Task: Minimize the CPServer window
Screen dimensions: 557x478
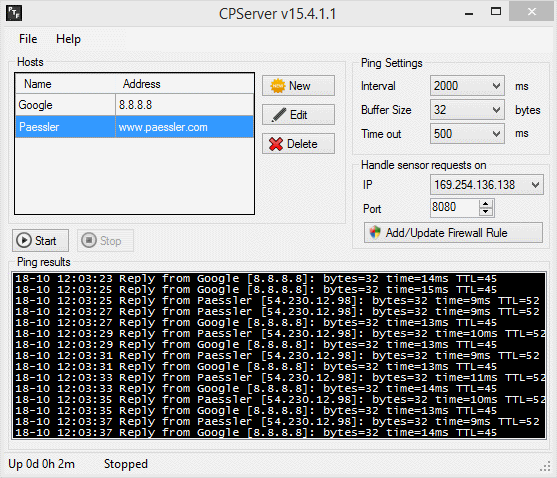Action: (x=469, y=12)
